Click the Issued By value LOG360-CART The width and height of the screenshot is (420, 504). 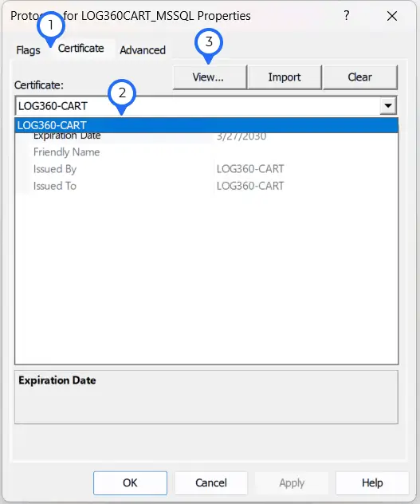click(250, 169)
